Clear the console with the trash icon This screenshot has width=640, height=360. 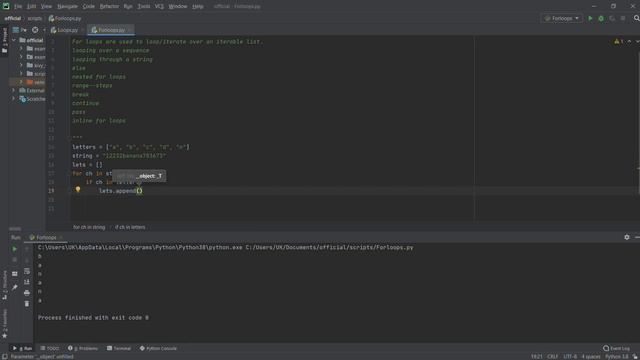tap(27, 304)
